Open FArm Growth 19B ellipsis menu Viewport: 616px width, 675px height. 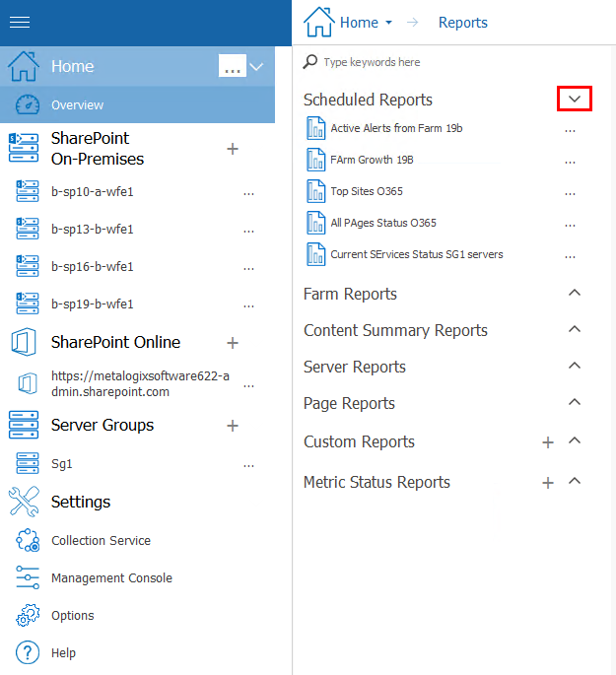[570, 163]
